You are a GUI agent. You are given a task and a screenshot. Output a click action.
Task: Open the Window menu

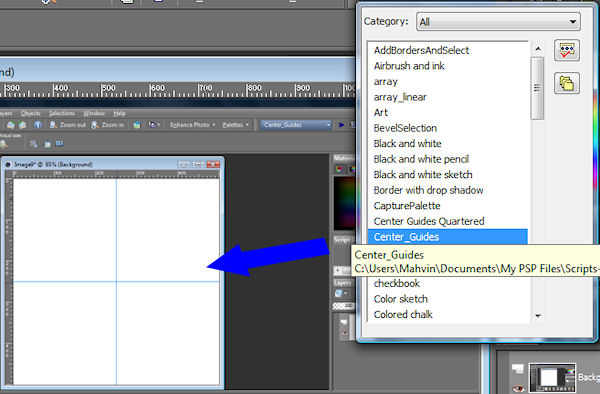pyautogui.click(x=94, y=113)
